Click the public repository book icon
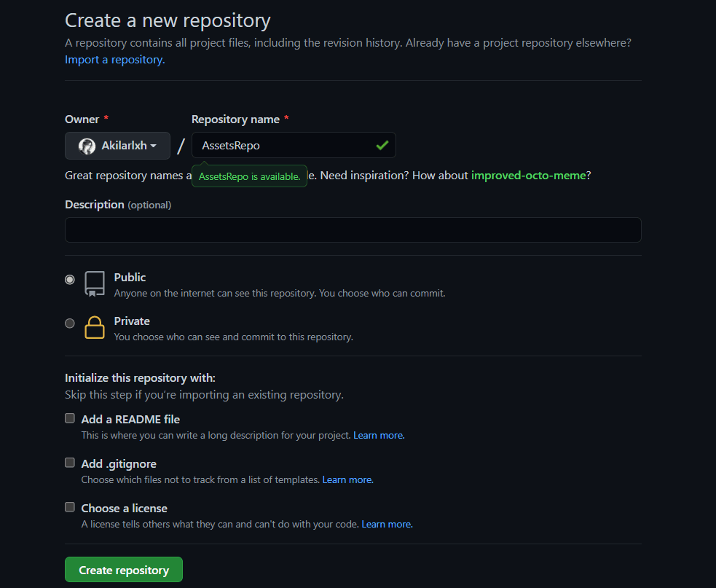This screenshot has width=716, height=588. [95, 284]
